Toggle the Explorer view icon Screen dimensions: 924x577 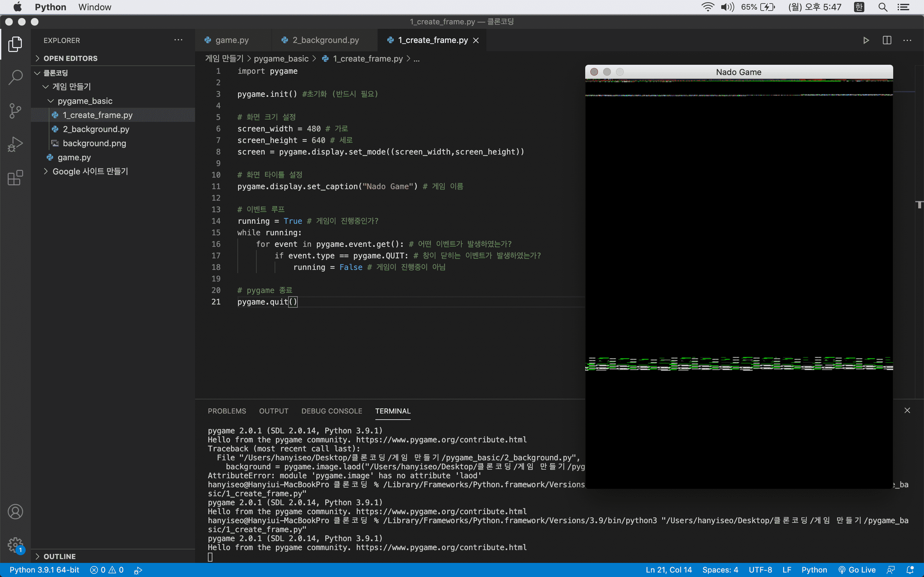15,44
